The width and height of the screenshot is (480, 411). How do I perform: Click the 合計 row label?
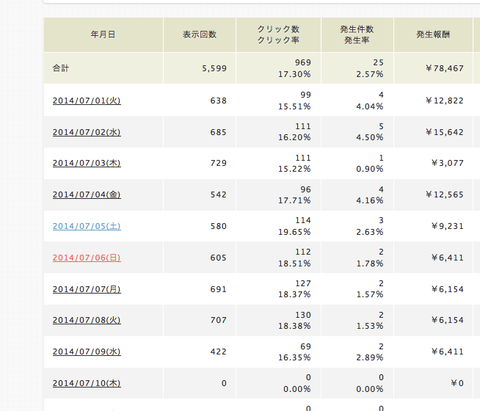[x=61, y=68]
